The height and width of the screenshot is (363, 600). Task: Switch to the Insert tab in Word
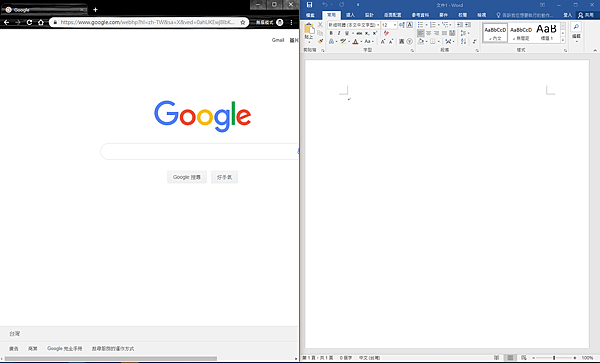click(350, 15)
